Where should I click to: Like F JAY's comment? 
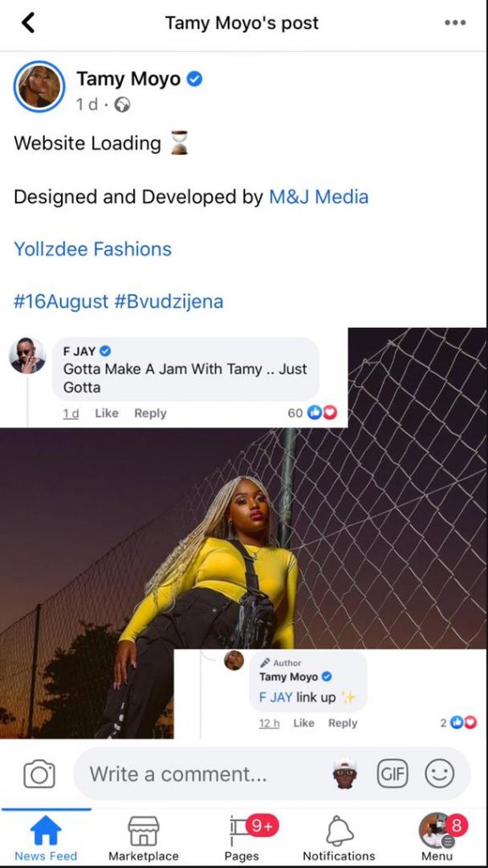[x=107, y=413]
